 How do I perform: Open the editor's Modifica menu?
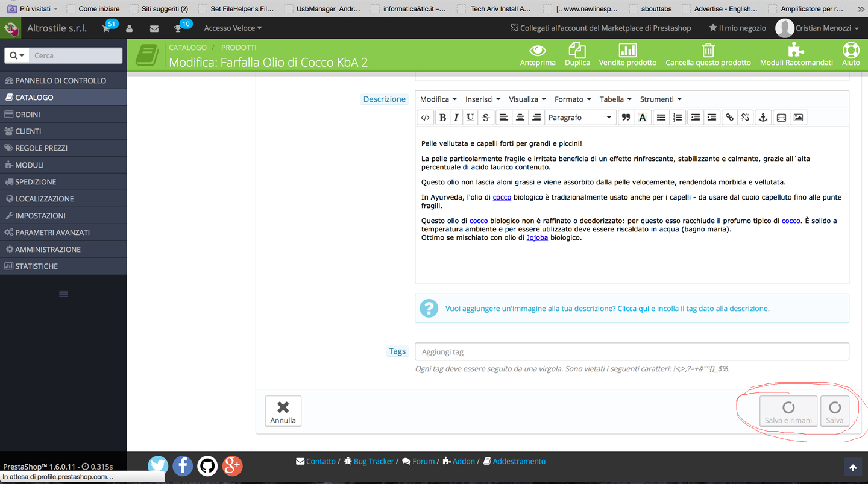click(438, 99)
